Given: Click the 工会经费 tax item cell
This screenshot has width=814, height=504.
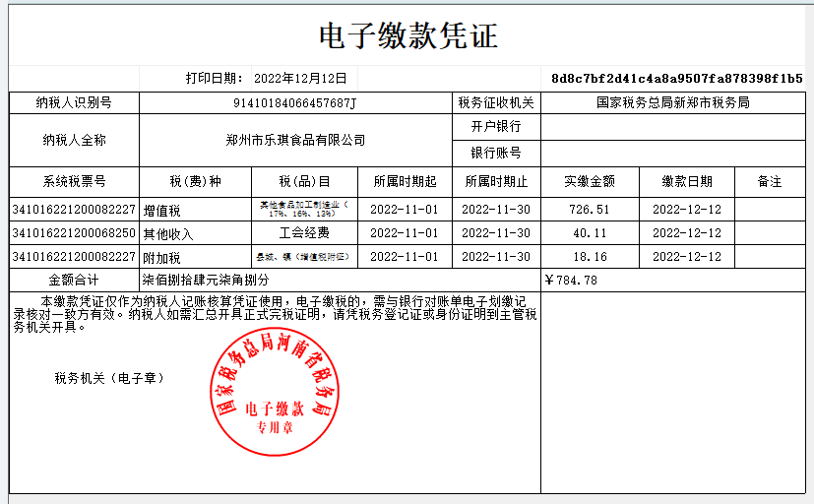Looking at the screenshot, I should pyautogui.click(x=303, y=233).
